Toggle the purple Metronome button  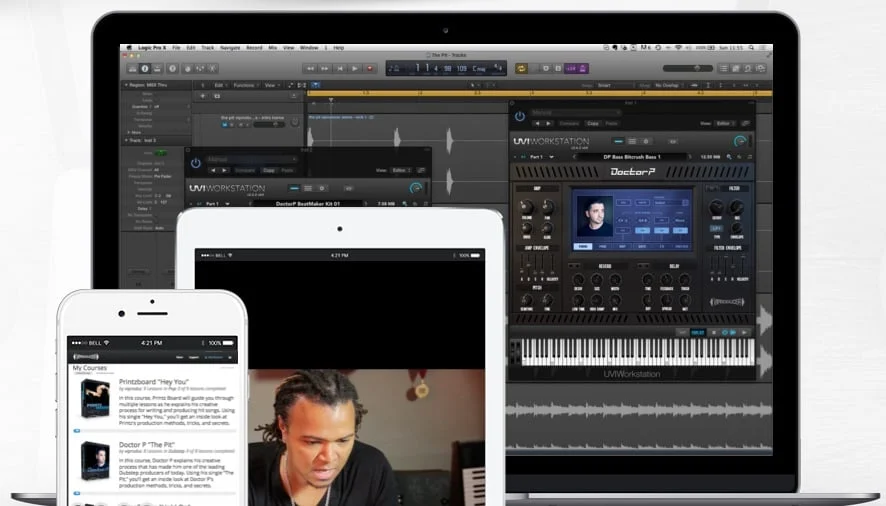583,68
